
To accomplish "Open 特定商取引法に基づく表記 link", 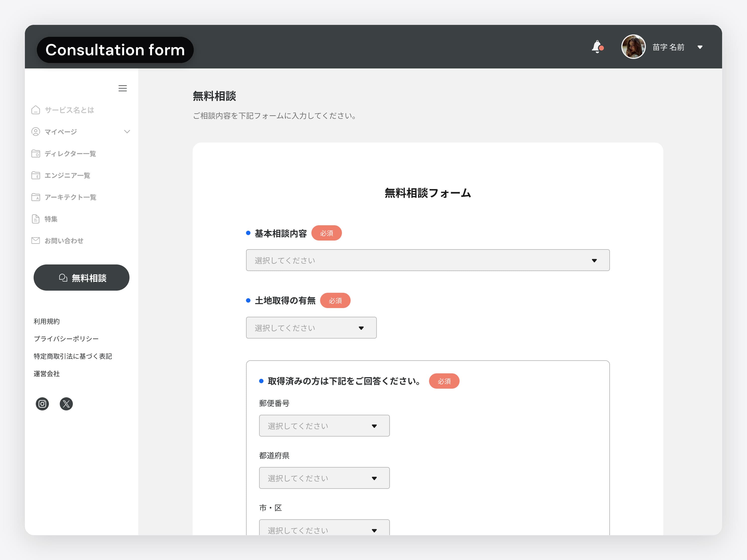I will click(73, 356).
